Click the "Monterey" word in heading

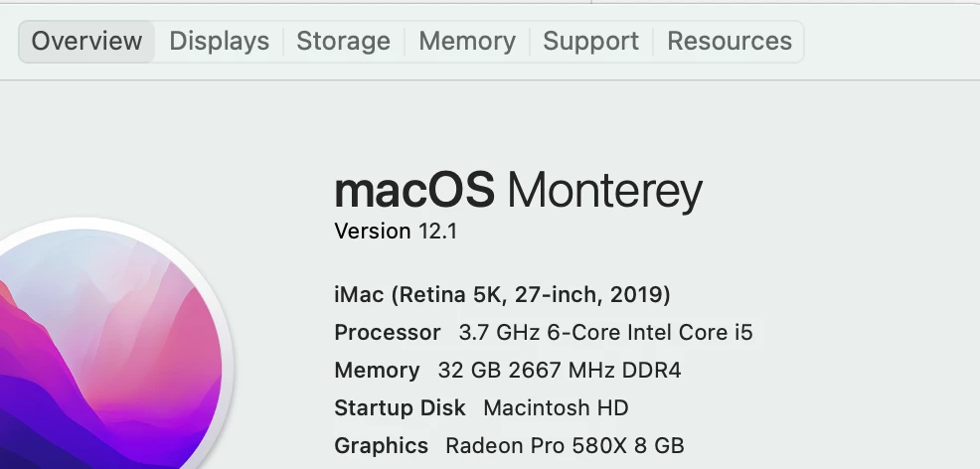tap(604, 191)
